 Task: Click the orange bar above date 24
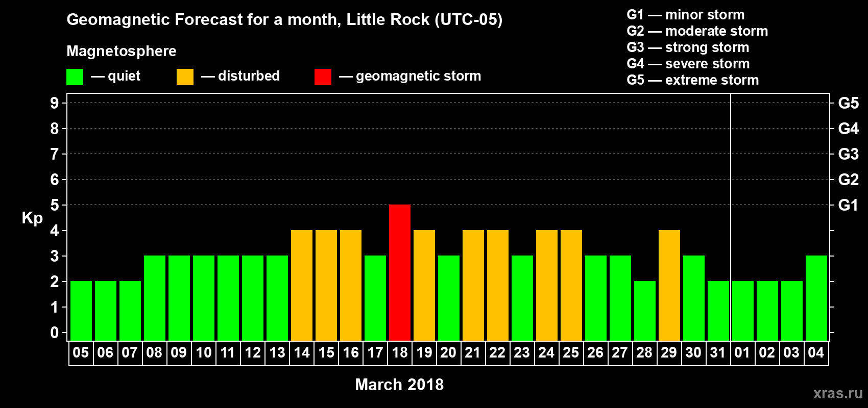pyautogui.click(x=547, y=285)
